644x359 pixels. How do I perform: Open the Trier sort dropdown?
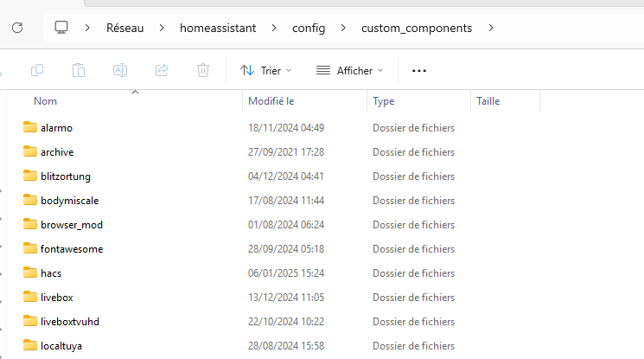coord(265,71)
